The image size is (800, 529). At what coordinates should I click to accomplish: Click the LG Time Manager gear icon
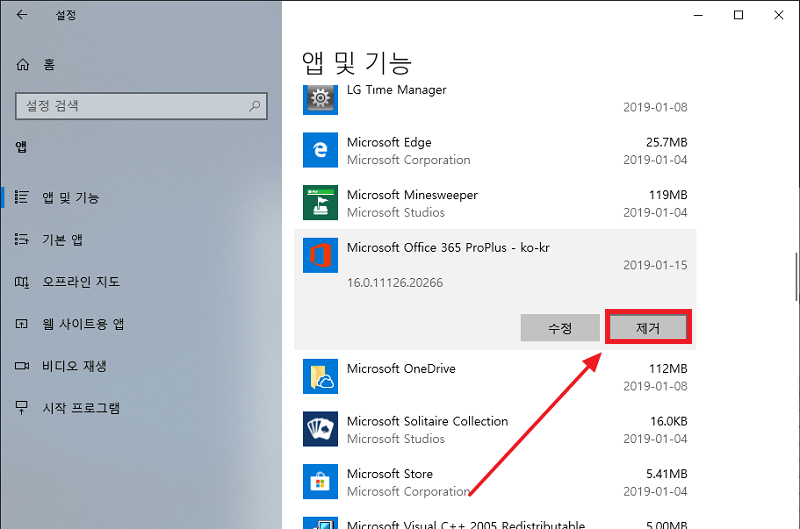[320, 98]
